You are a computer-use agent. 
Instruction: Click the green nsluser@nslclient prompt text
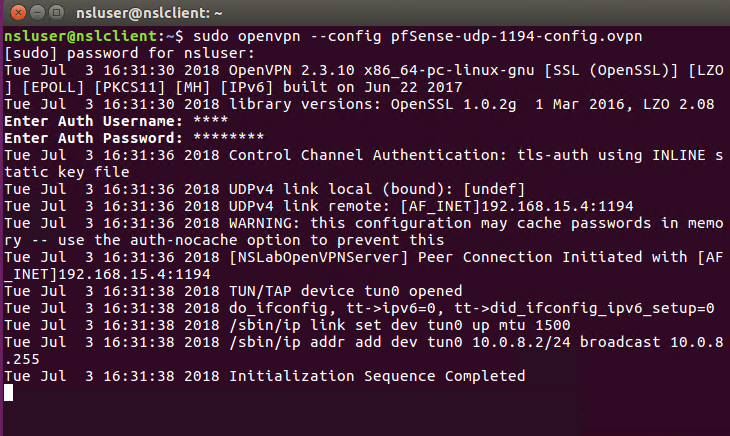[81, 36]
